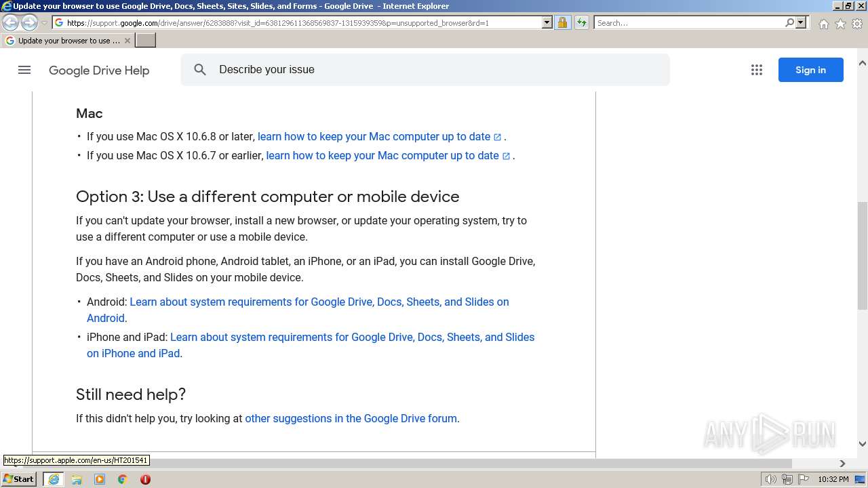868x488 pixels.
Task: Click the Describe your issue search field
Action: 425,70
